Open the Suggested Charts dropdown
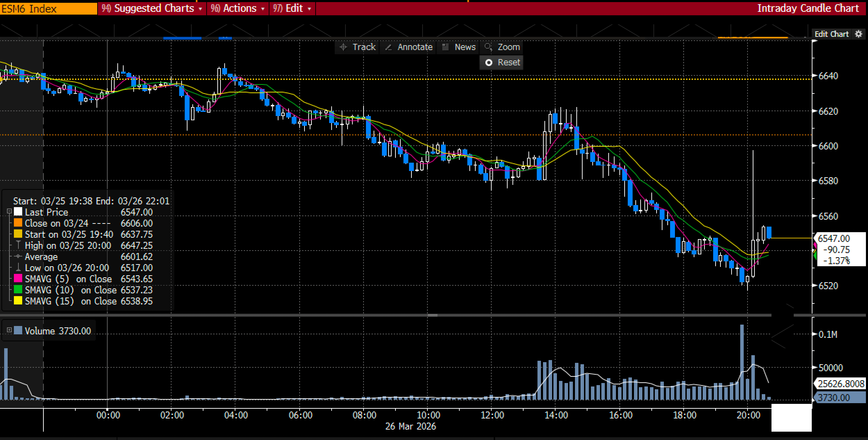868x440 pixels. coord(154,8)
